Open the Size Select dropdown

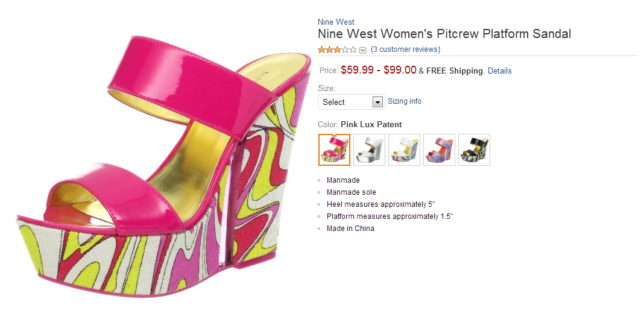[345, 102]
